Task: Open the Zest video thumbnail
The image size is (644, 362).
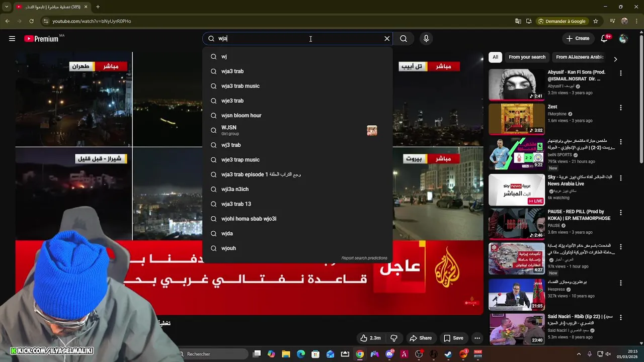Action: coord(517,119)
